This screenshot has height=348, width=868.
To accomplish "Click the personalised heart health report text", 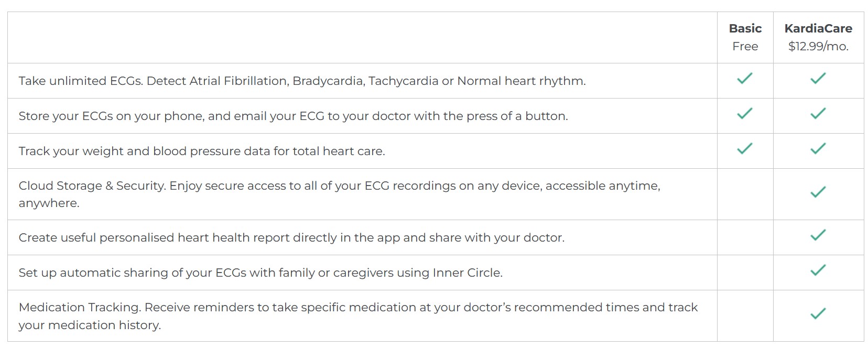I will 291,237.
